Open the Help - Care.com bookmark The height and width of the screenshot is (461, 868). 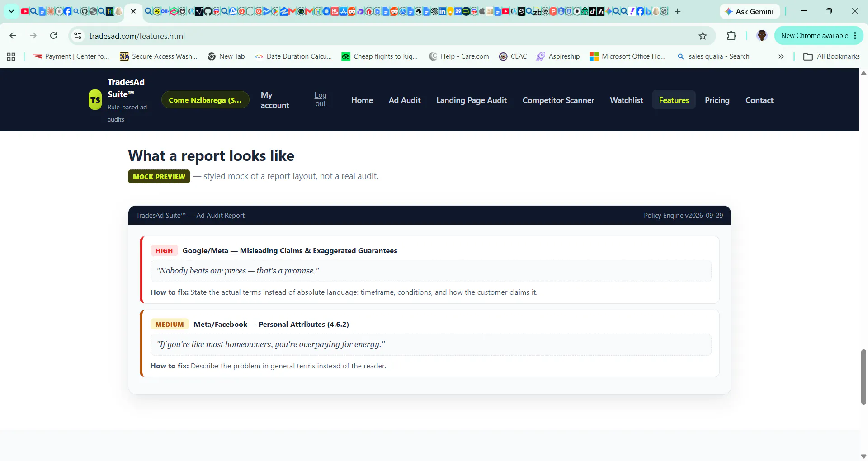pyautogui.click(x=459, y=56)
